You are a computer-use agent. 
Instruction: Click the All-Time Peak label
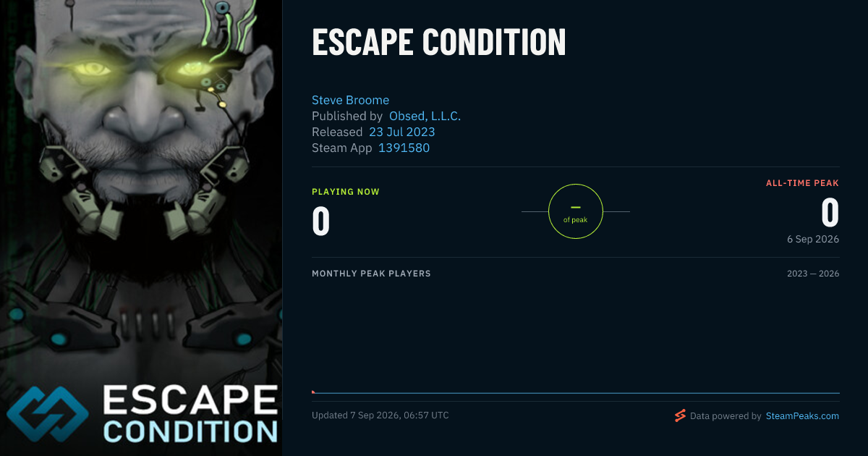point(803,183)
